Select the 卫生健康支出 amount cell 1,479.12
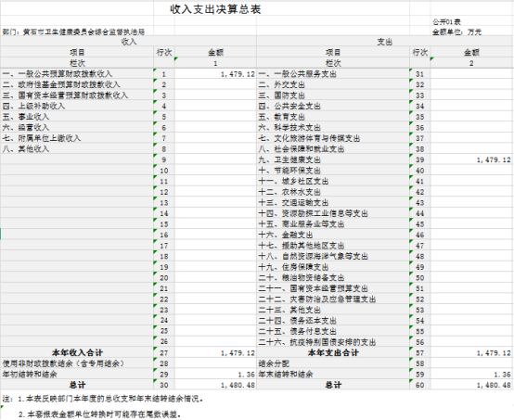This screenshot has width=514, height=420. click(471, 159)
